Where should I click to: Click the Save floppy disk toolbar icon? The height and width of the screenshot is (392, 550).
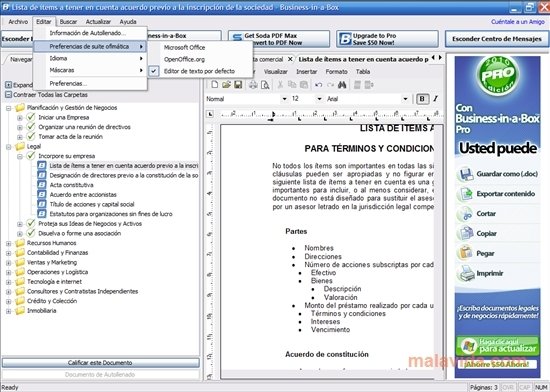[x=238, y=85]
